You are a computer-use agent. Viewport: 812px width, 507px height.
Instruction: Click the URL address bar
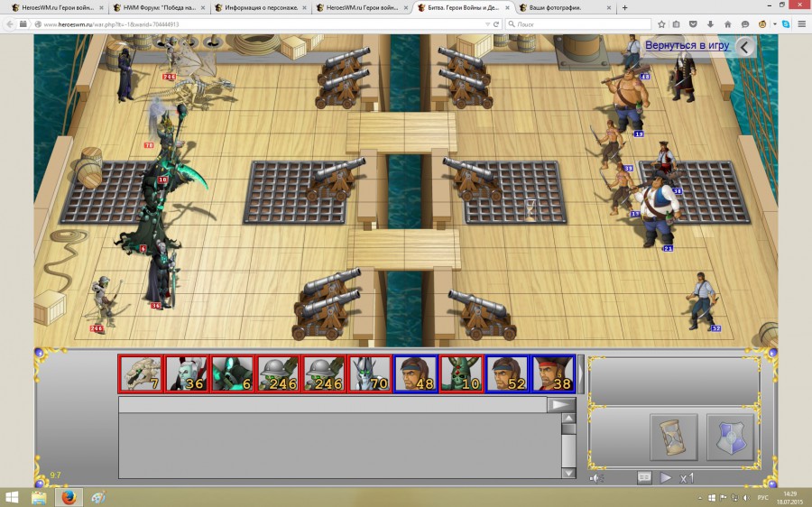coord(259,24)
